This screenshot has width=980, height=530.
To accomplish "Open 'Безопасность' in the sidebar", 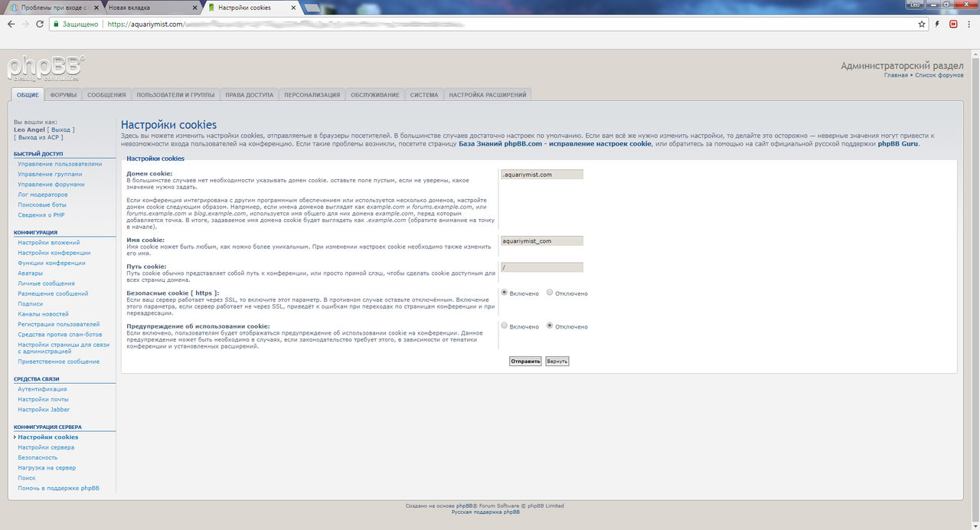I will click(38, 457).
